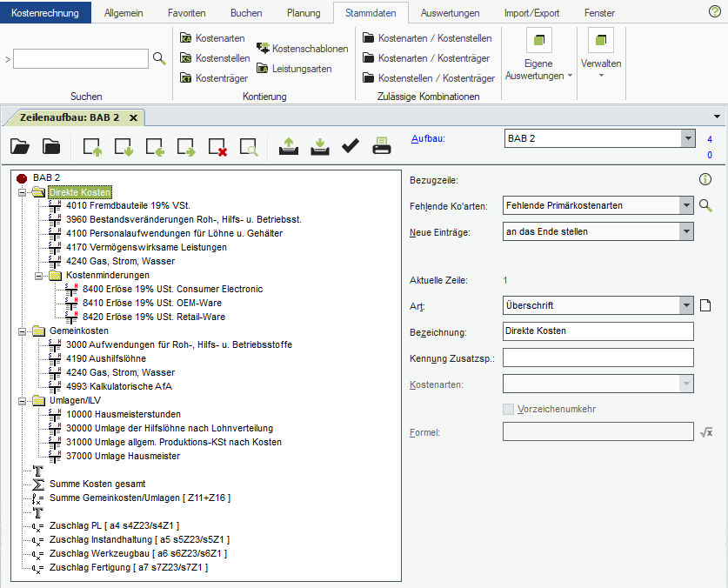Viewport: 728px width, 588px height.
Task: Click the Kennung Zusatzsp. input field
Action: (598, 357)
